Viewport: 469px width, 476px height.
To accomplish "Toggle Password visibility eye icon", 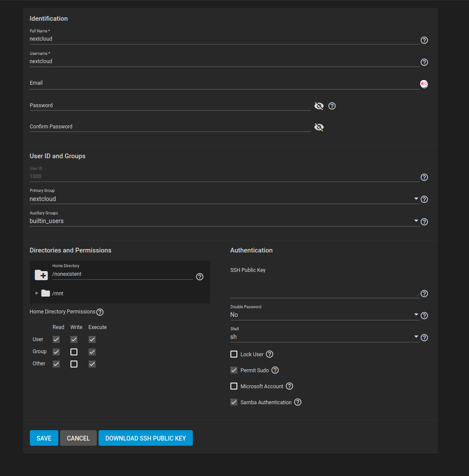I will (319, 106).
